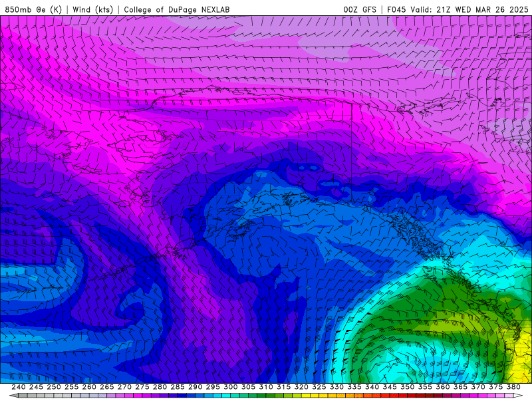The width and height of the screenshot is (532, 399).
Task: Click the 290 colorbar label
Action: [x=195, y=387]
